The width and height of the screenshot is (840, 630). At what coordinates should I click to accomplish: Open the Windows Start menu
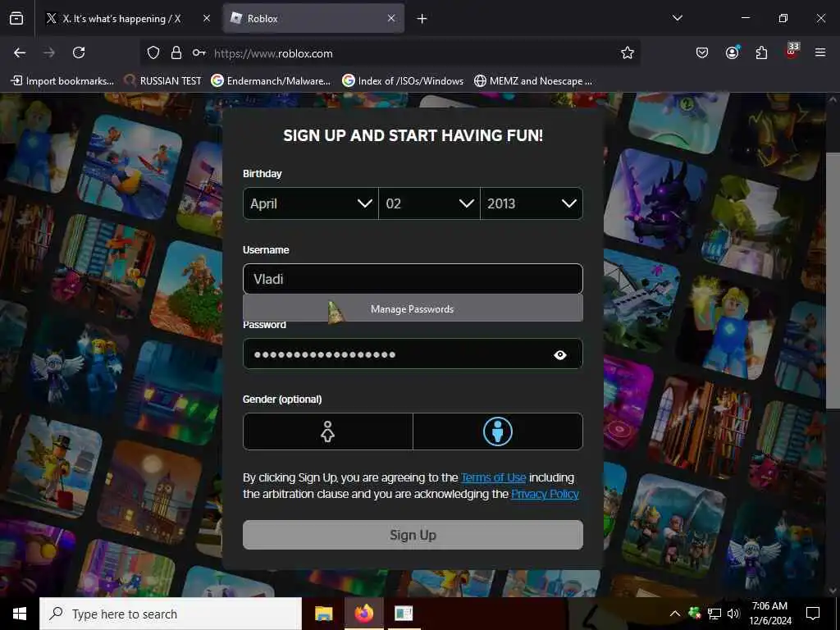(x=20, y=614)
